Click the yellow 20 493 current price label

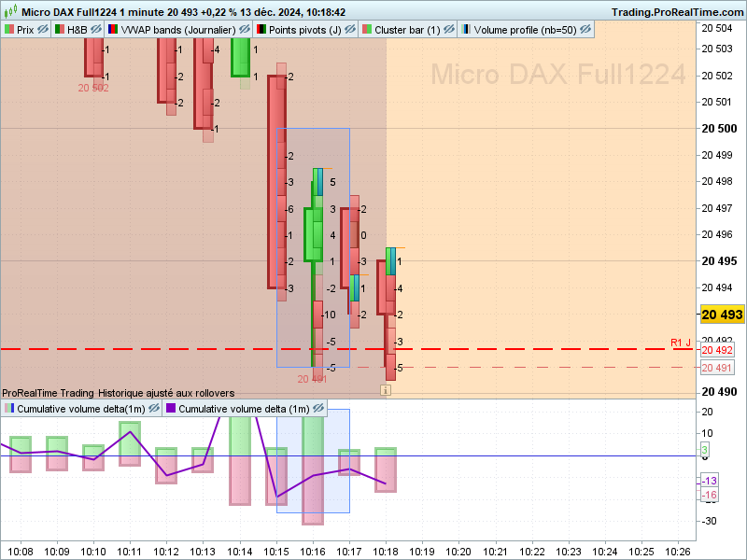(722, 315)
